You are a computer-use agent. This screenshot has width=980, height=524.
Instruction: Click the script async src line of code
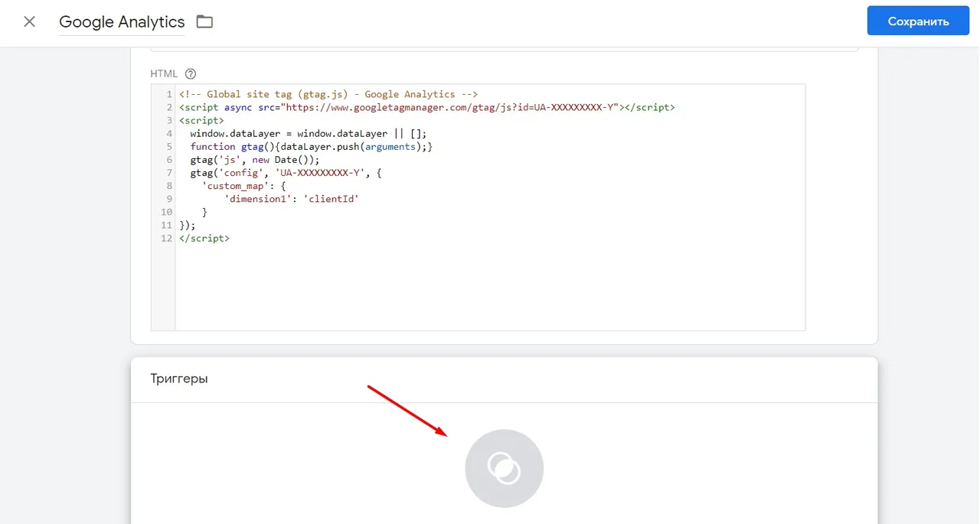point(426,107)
